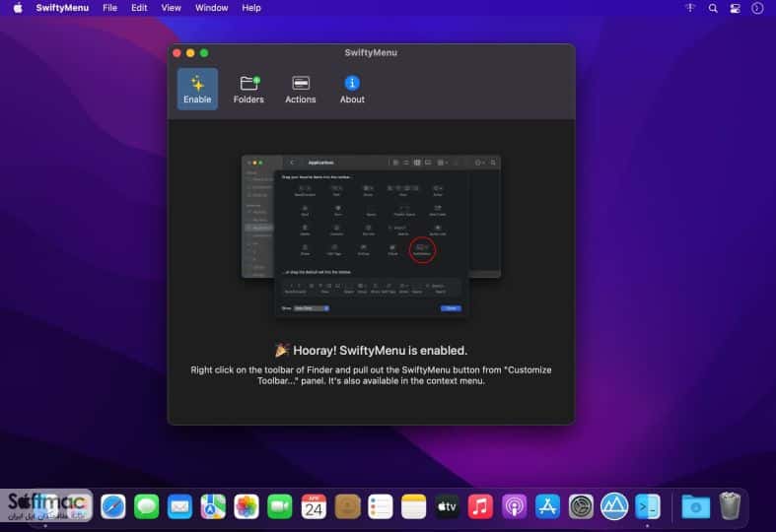Open Podcasts from the Dock
Screen dimensions: 776x532
pos(514,506)
